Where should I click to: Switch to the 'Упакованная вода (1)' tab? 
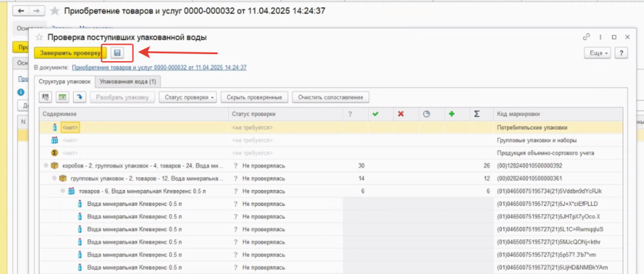click(x=130, y=81)
